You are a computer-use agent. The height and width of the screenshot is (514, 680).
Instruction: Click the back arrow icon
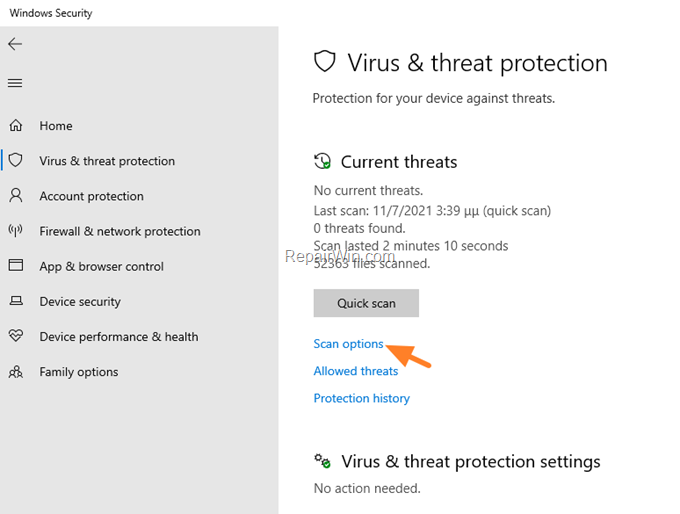tap(15, 44)
